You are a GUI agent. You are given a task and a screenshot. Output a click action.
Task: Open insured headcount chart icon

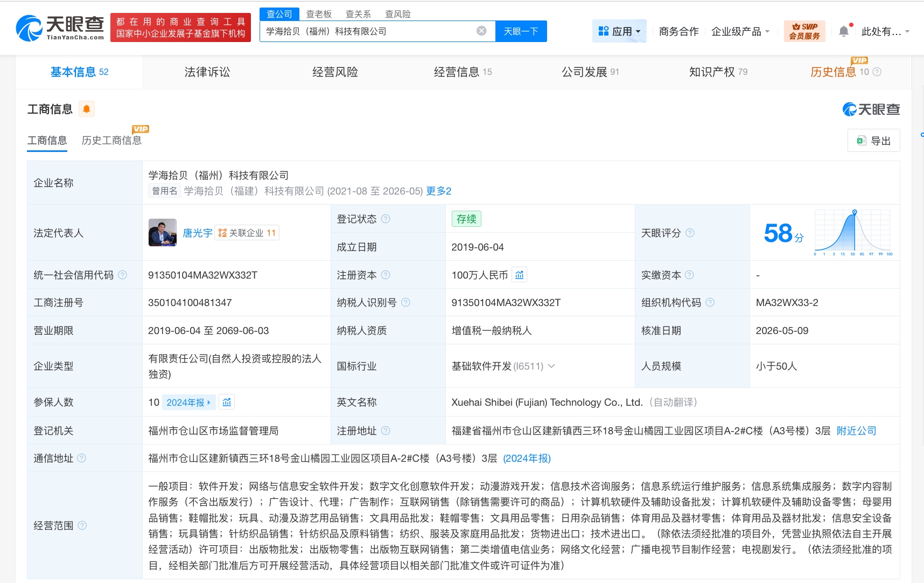point(227,402)
